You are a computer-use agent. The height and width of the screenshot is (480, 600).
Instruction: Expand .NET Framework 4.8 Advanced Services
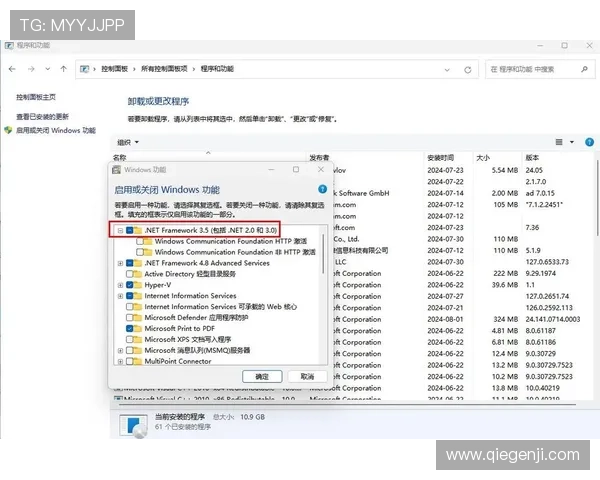pos(120,263)
